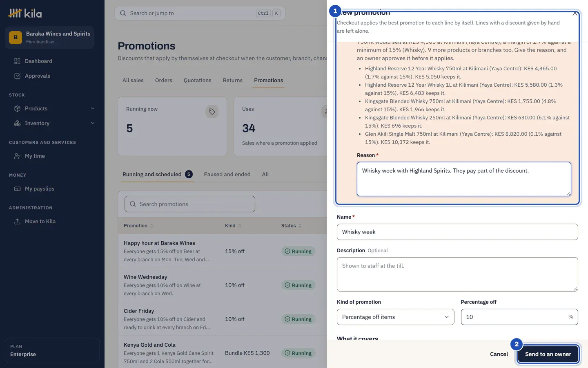The height and width of the screenshot is (368, 588).
Task: Open the Cider Friday promotion row
Action: click(223, 319)
